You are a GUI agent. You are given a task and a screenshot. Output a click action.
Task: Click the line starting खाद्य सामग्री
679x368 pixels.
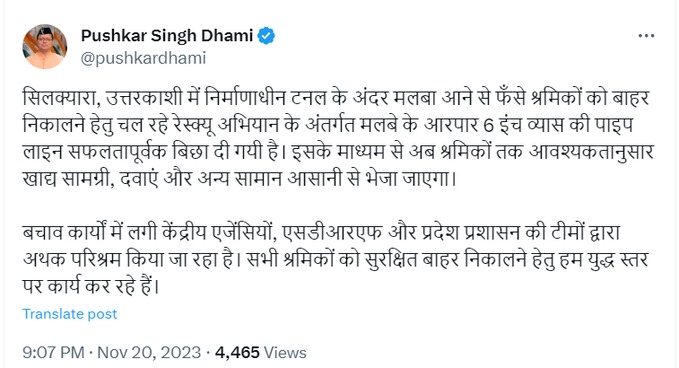pos(239,178)
